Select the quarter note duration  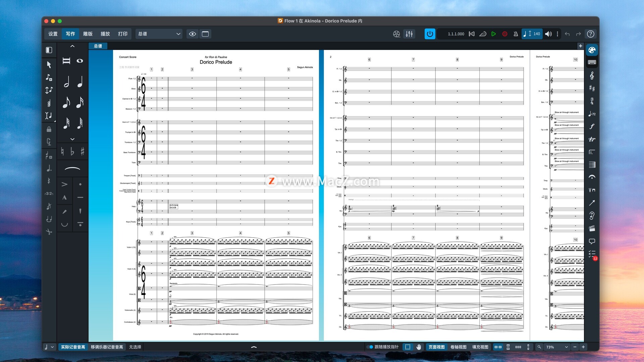point(80,81)
